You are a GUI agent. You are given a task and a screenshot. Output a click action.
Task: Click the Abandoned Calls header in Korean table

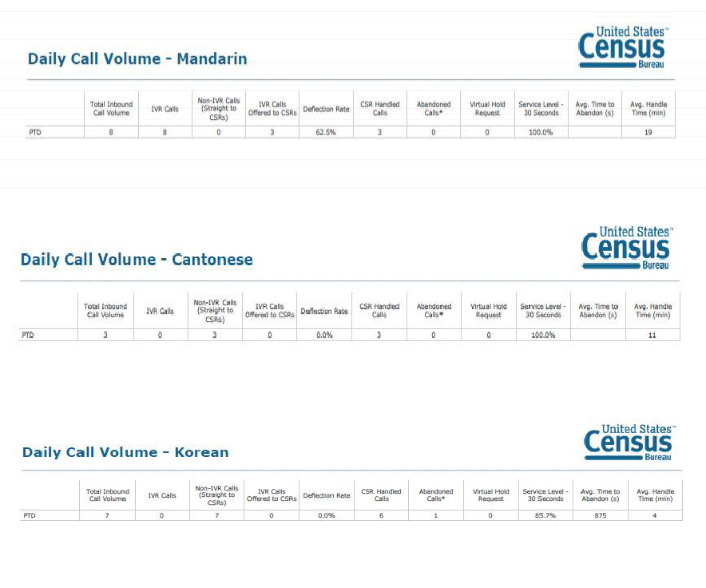tap(436, 495)
